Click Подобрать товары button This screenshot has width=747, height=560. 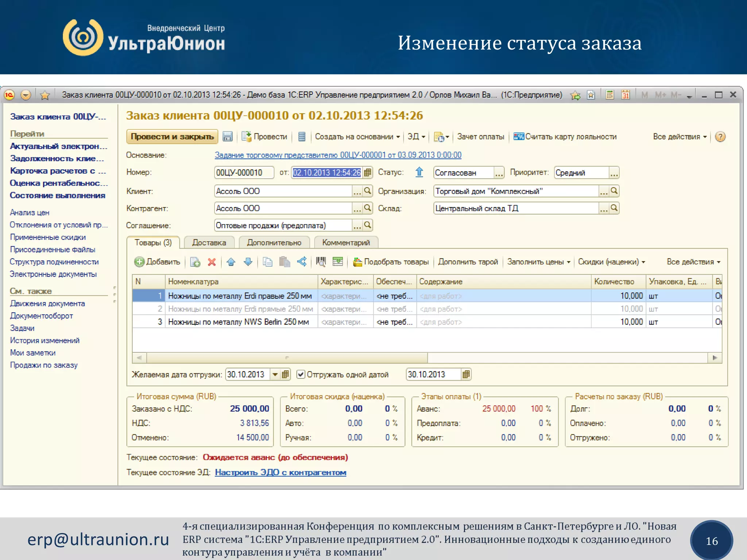(x=391, y=262)
